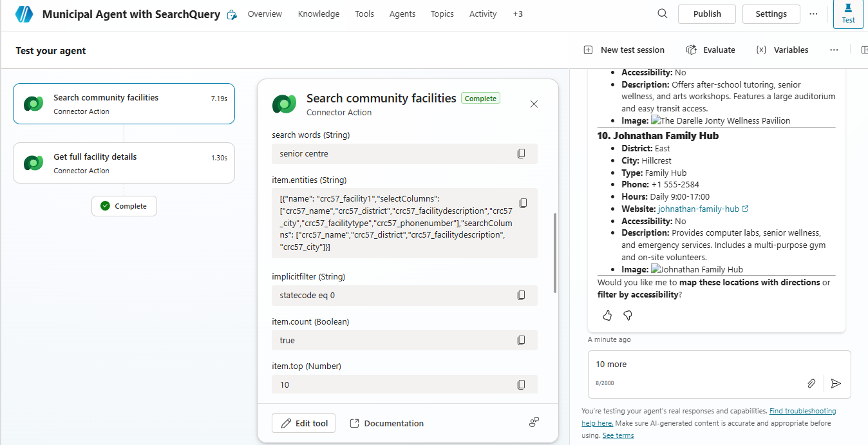
Task: Expand ellipsis menu next to Variables
Action: (x=834, y=50)
